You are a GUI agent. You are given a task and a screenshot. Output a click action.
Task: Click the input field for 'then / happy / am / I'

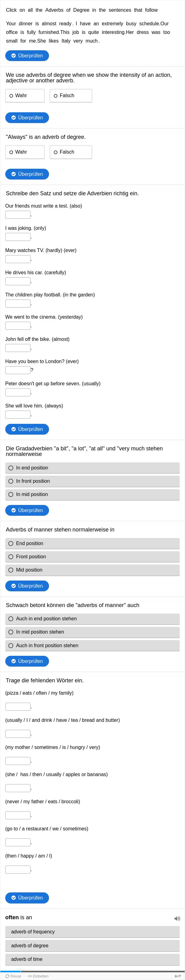18,870
